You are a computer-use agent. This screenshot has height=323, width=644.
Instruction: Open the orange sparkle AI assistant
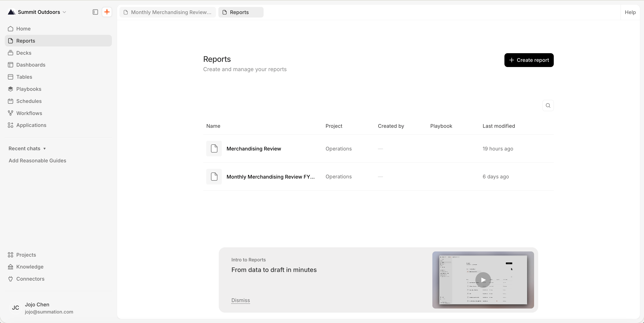pyautogui.click(x=107, y=12)
